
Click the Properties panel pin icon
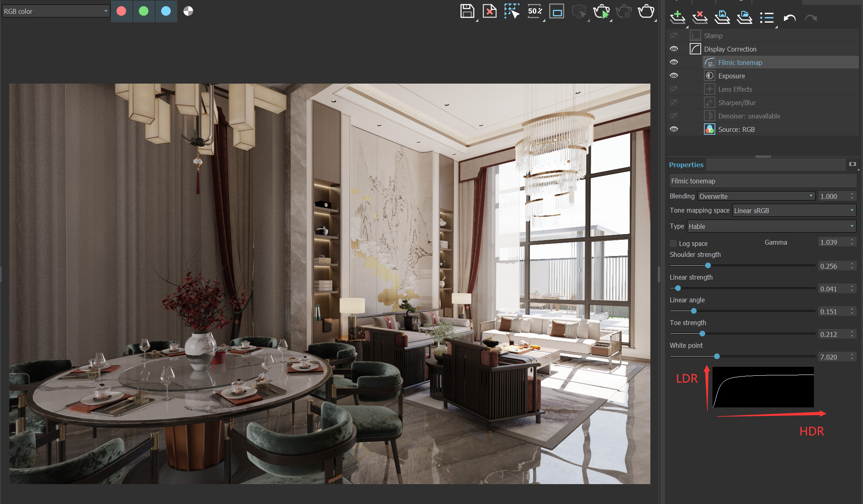pos(852,164)
